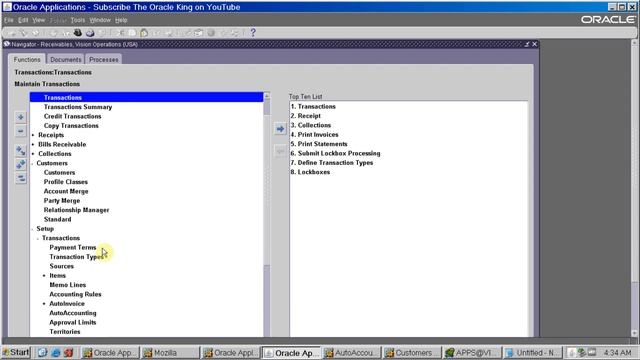Click the Collapse All button
Screen dimensions: 640x360
(21, 178)
